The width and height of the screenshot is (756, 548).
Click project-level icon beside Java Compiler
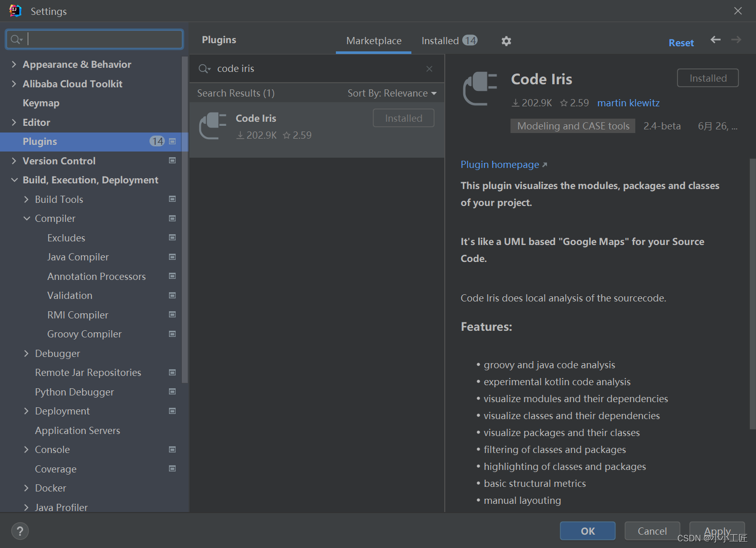(x=173, y=257)
